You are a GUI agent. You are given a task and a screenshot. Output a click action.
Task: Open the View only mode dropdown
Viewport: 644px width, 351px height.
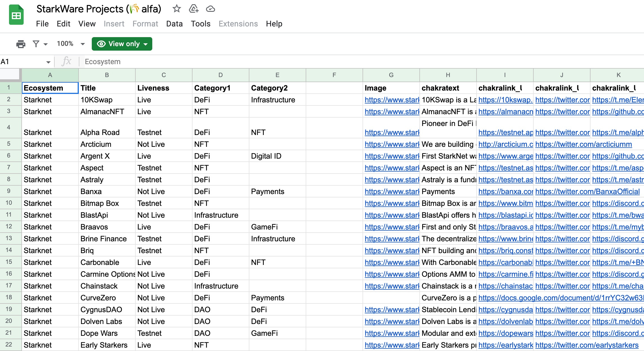(x=122, y=44)
